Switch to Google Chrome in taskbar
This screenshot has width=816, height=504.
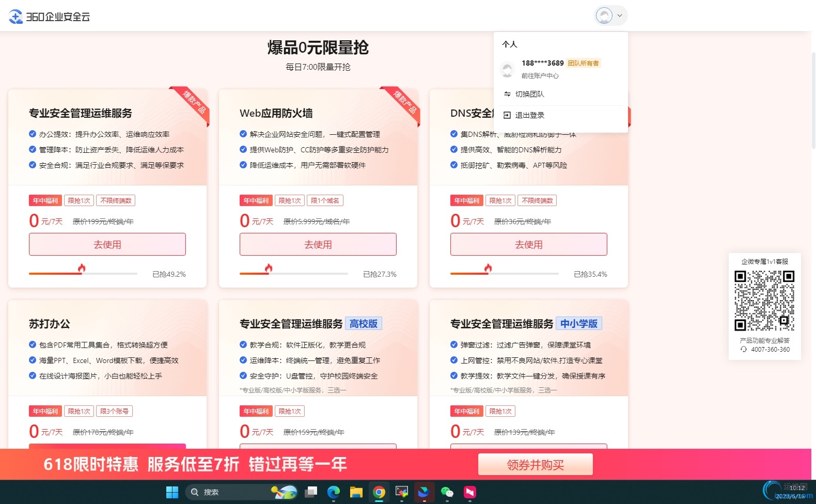[379, 492]
